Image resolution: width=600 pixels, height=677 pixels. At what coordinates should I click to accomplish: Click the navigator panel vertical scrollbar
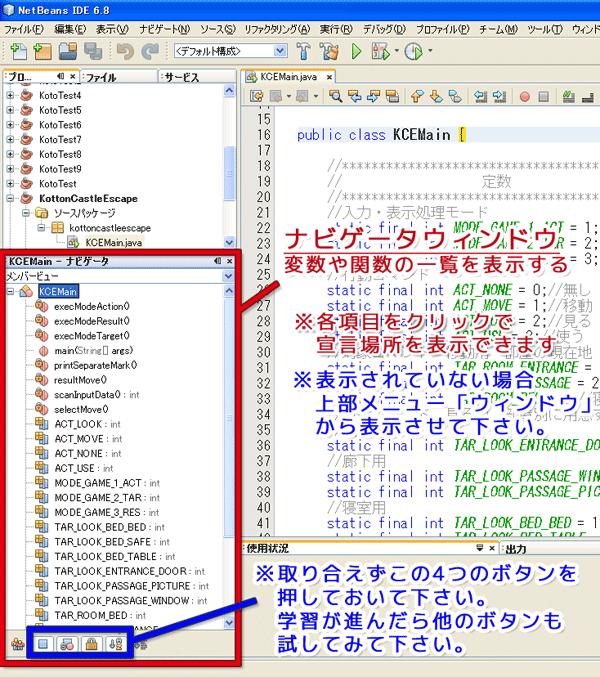(231, 450)
